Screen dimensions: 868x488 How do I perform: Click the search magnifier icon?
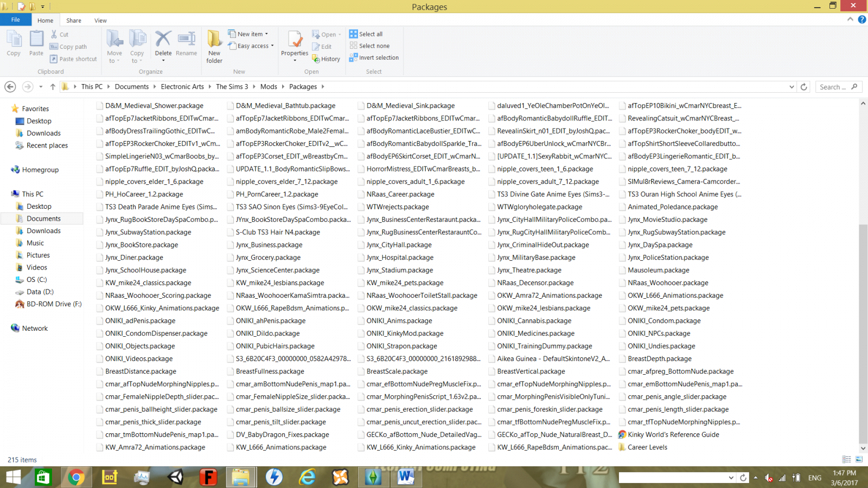click(x=854, y=87)
